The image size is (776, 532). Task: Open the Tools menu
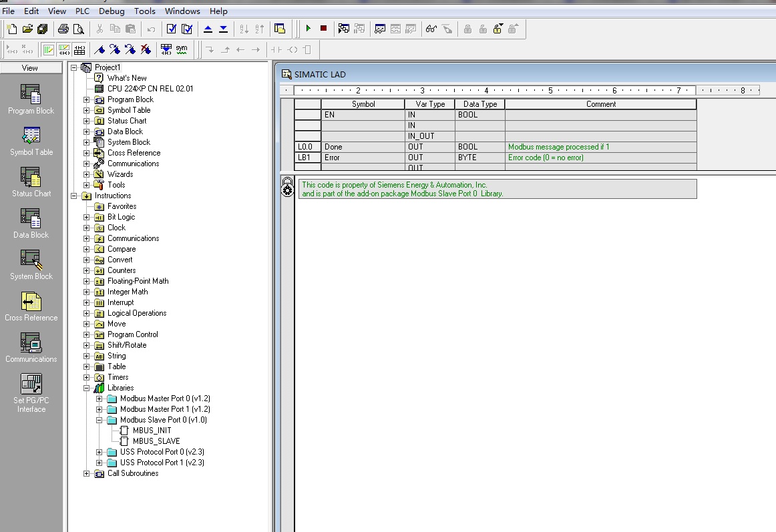(x=144, y=11)
